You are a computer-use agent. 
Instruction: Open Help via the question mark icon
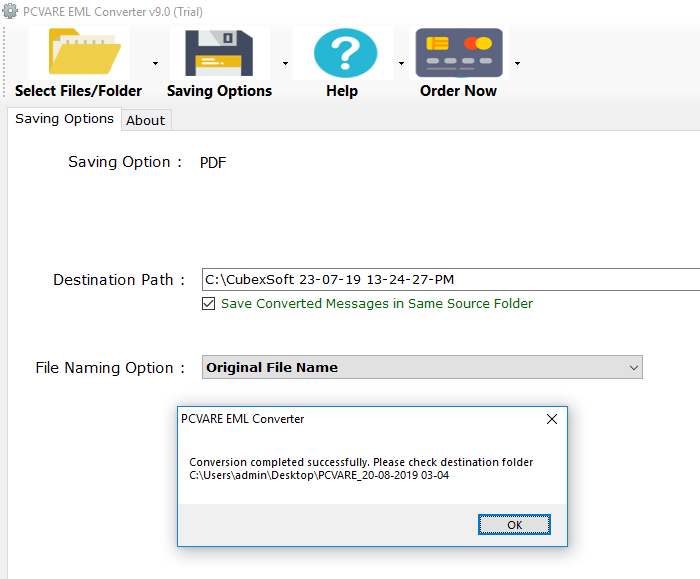pyautogui.click(x=345, y=53)
